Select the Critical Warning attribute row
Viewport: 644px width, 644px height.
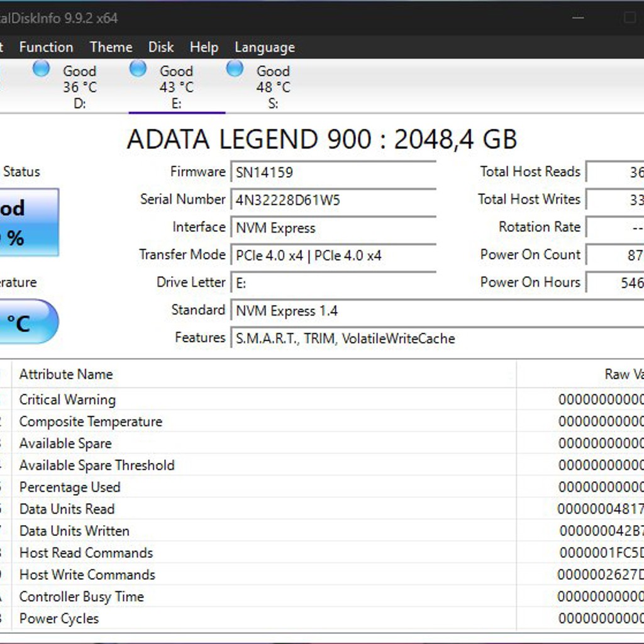[x=322, y=399]
